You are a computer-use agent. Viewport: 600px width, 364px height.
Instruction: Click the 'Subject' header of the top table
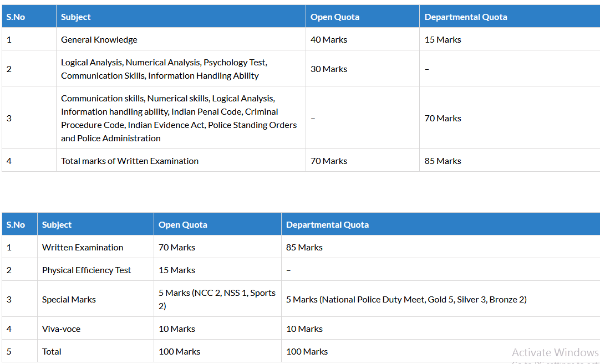[x=76, y=17]
